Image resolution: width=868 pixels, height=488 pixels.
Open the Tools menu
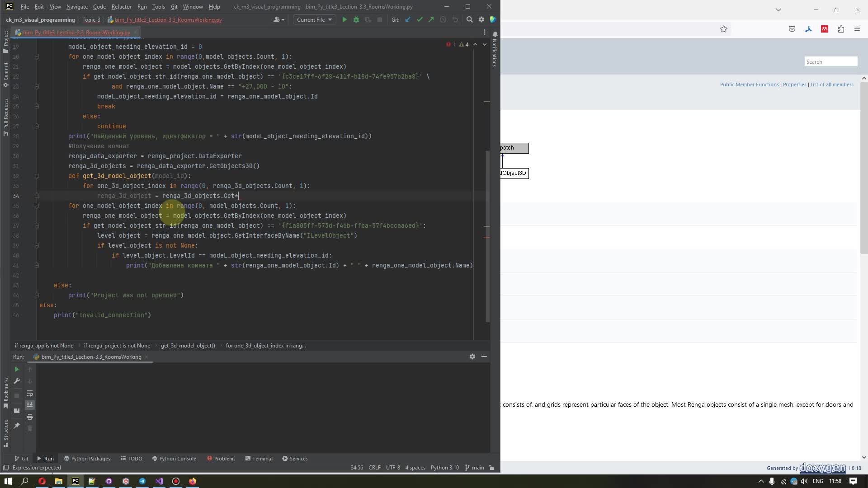click(x=158, y=7)
